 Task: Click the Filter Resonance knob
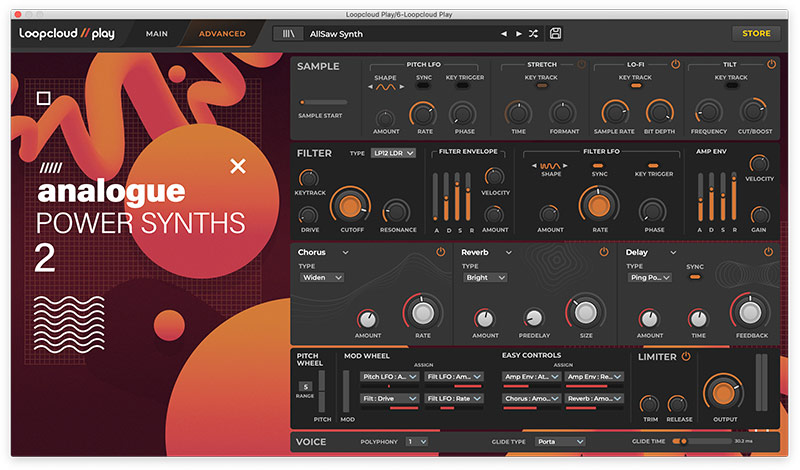(396, 212)
